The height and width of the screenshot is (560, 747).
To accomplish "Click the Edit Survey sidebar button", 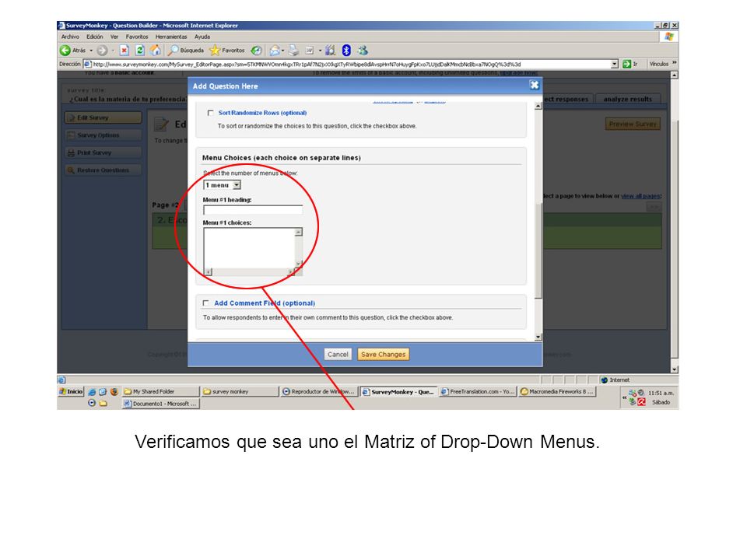I will pos(103,117).
